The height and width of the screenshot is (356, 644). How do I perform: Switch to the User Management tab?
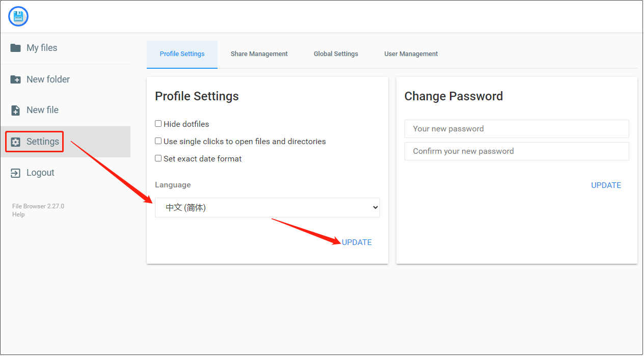click(411, 54)
